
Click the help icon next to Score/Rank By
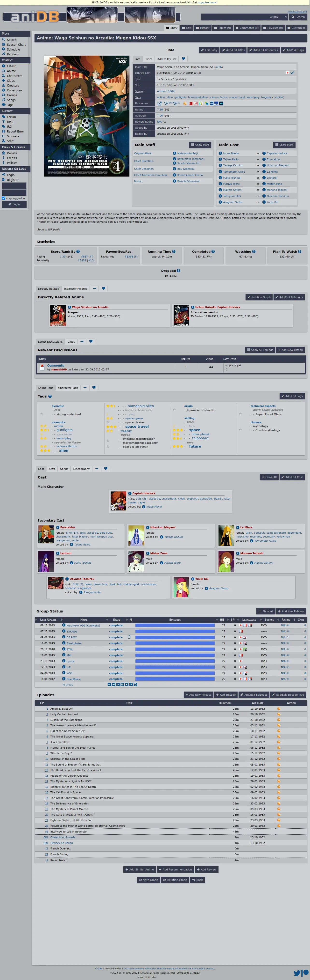click(x=78, y=251)
